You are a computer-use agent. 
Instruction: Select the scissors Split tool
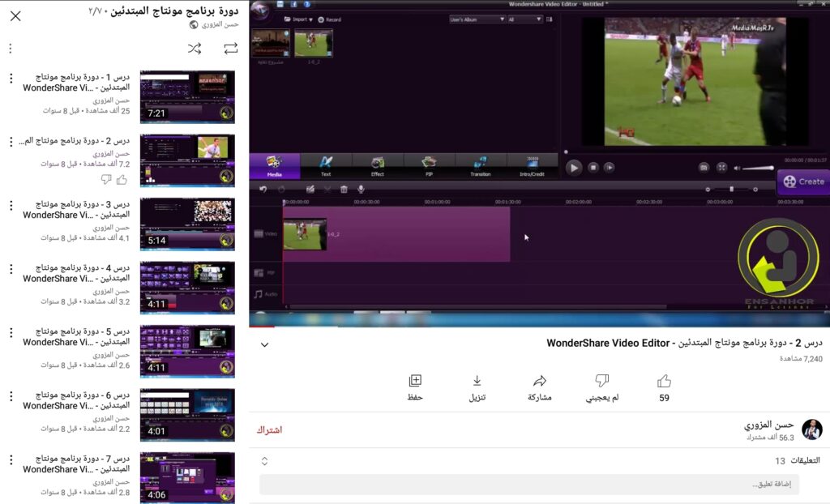coord(327,188)
